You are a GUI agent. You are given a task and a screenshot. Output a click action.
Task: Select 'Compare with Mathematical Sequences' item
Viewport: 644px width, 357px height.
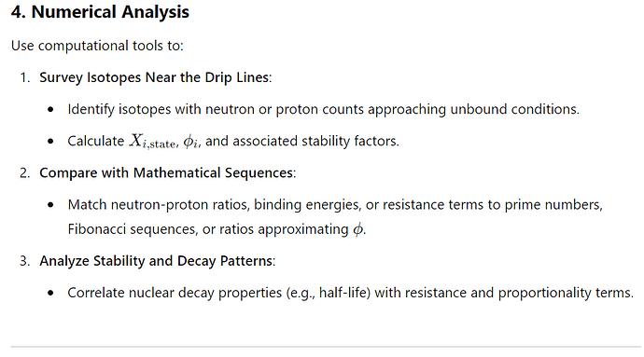coord(168,172)
